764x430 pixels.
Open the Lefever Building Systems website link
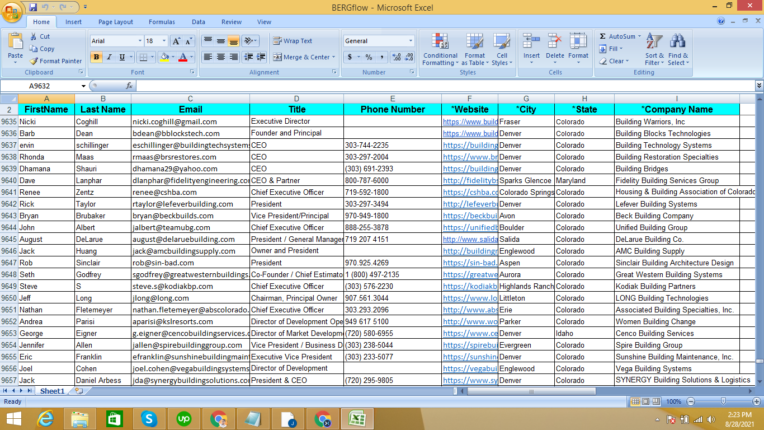(470, 204)
